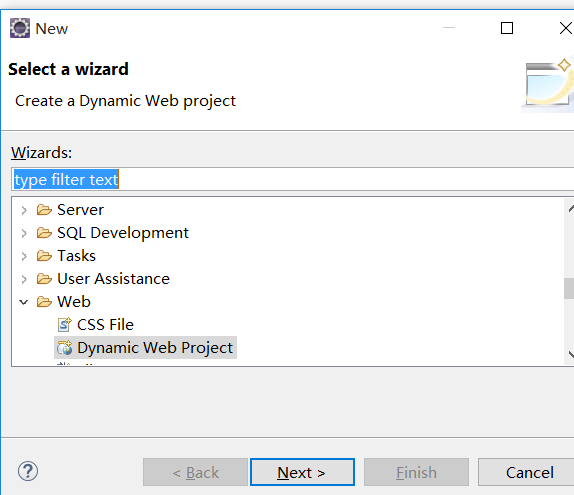Image resolution: width=574 pixels, height=495 pixels.
Task: Click the CSS File icon
Action: tap(65, 325)
